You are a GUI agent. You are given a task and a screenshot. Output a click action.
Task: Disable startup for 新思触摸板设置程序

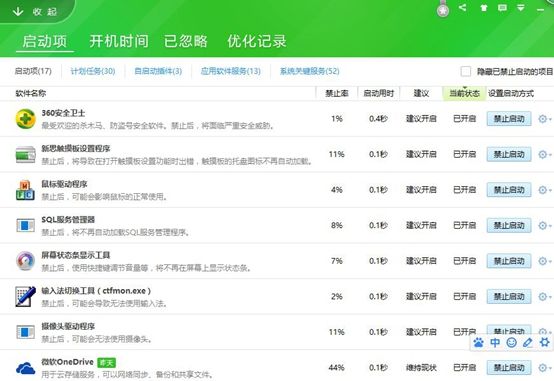[509, 154]
